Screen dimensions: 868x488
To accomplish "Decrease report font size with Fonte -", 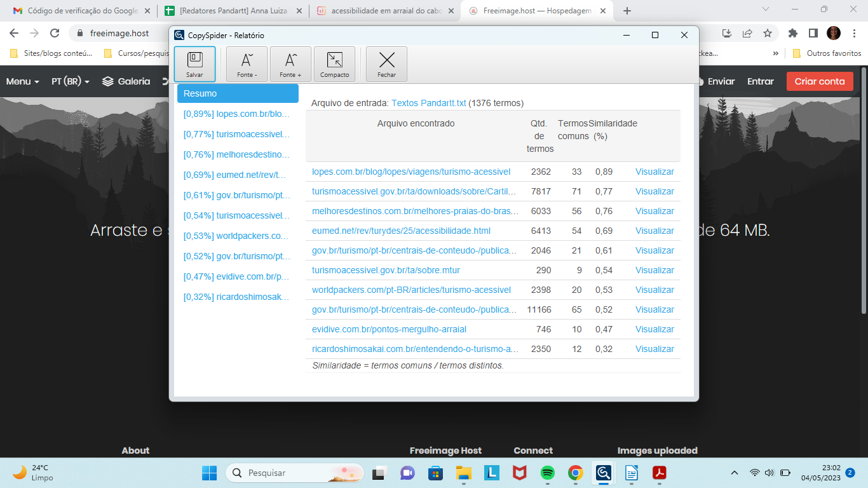I will coord(247,64).
